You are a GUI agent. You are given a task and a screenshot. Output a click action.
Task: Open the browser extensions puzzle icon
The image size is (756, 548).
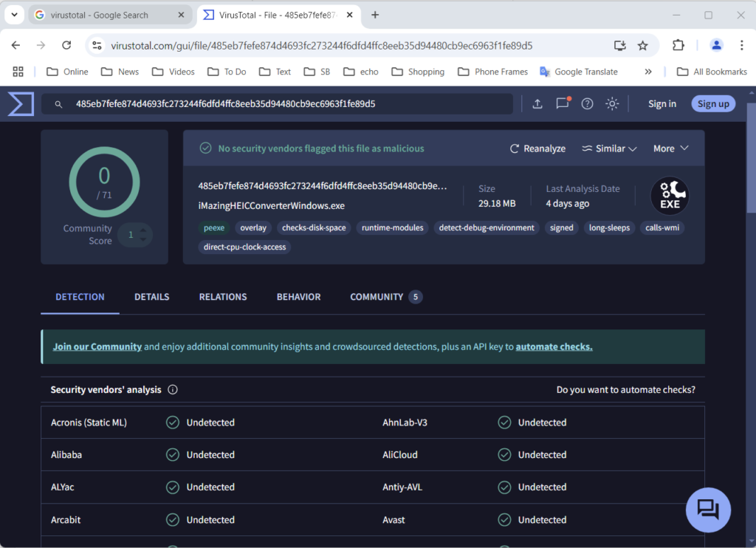click(x=678, y=45)
